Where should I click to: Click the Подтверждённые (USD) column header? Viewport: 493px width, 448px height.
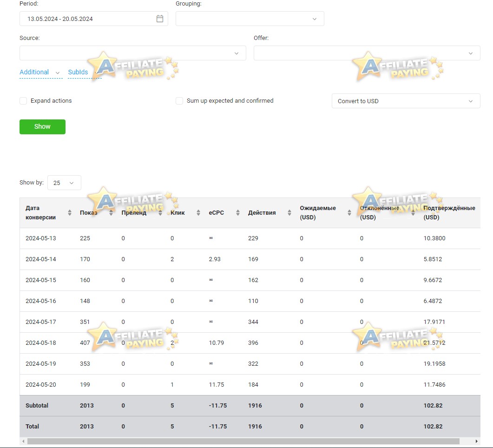449,213
